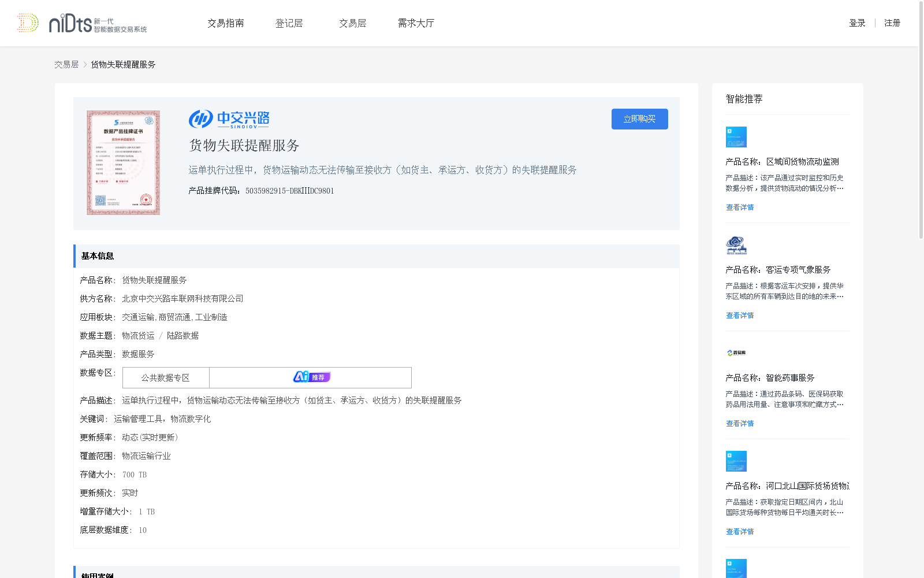Open the data product certificate thumbnail
The width and height of the screenshot is (924, 578).
coord(123,162)
